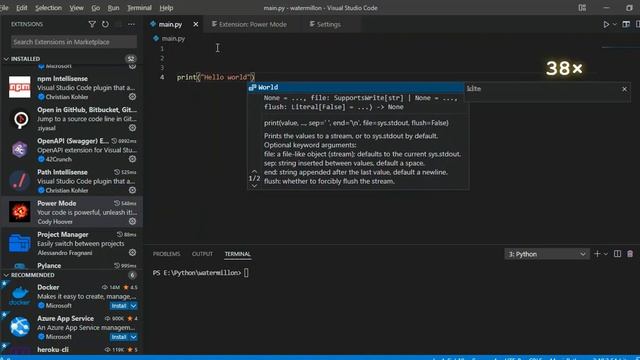Open OpenAPI (Swagger) extension manage gear
Viewport: 640px width, 360px height.
[x=132, y=159]
